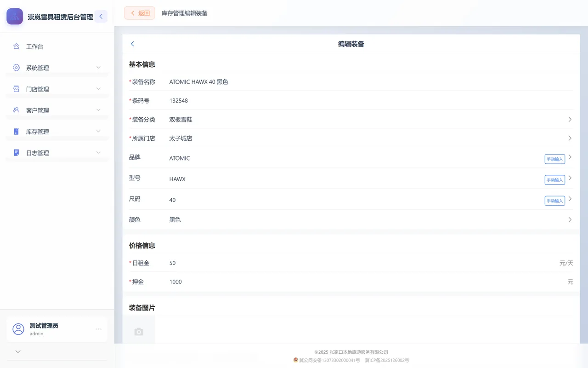Expand the 客户管理 menu chevron
The image size is (588, 368).
pyautogui.click(x=98, y=110)
